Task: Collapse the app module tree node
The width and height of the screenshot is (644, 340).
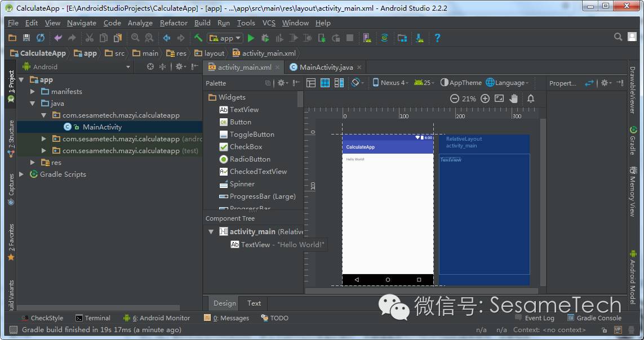Action: [22, 79]
